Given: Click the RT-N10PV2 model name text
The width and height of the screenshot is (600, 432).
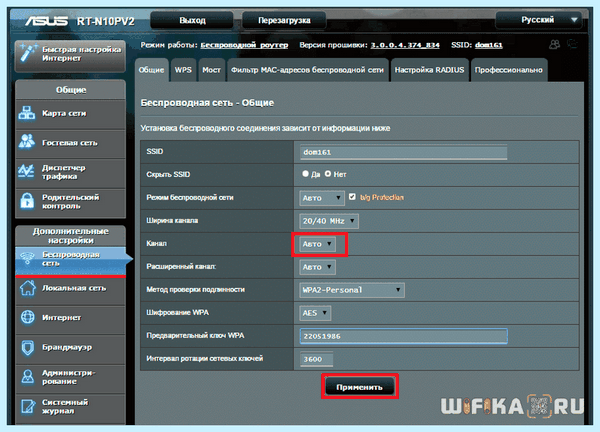Looking at the screenshot, I should click(106, 21).
